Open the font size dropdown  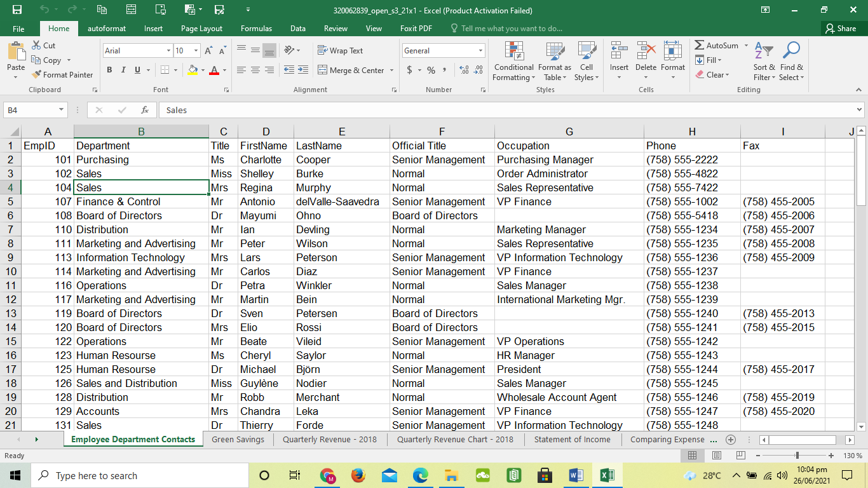pos(196,51)
